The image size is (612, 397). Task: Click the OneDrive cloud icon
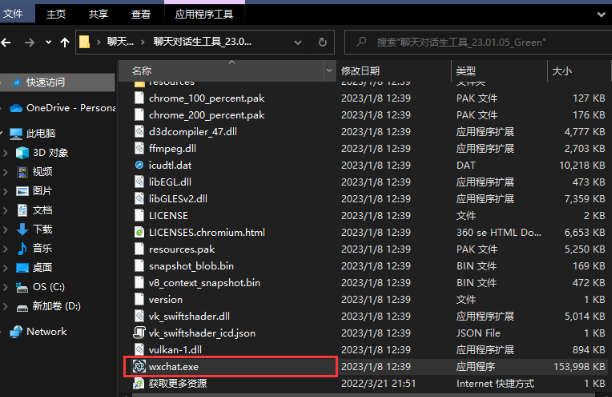click(16, 108)
